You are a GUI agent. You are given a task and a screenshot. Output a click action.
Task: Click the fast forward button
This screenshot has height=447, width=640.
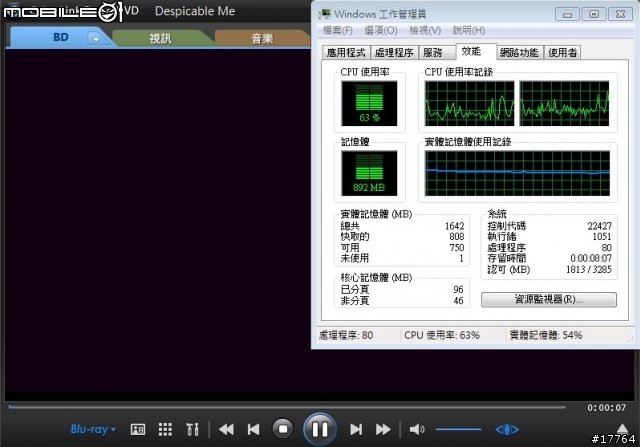(x=383, y=429)
